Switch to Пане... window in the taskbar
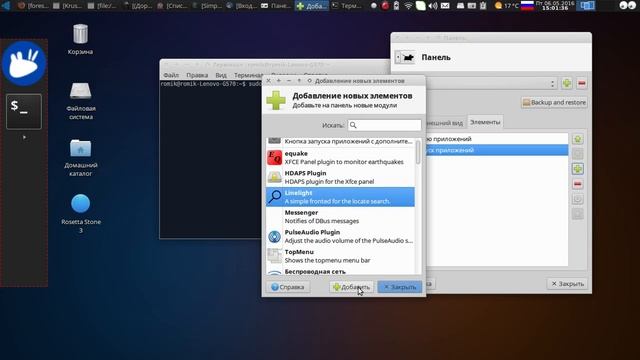The image size is (640, 360). point(276,6)
